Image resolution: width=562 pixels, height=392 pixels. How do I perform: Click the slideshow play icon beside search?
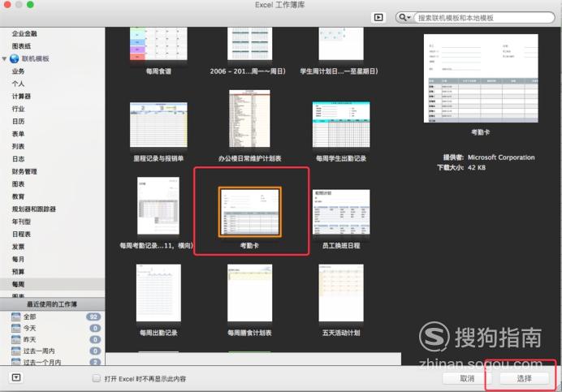pos(378,17)
